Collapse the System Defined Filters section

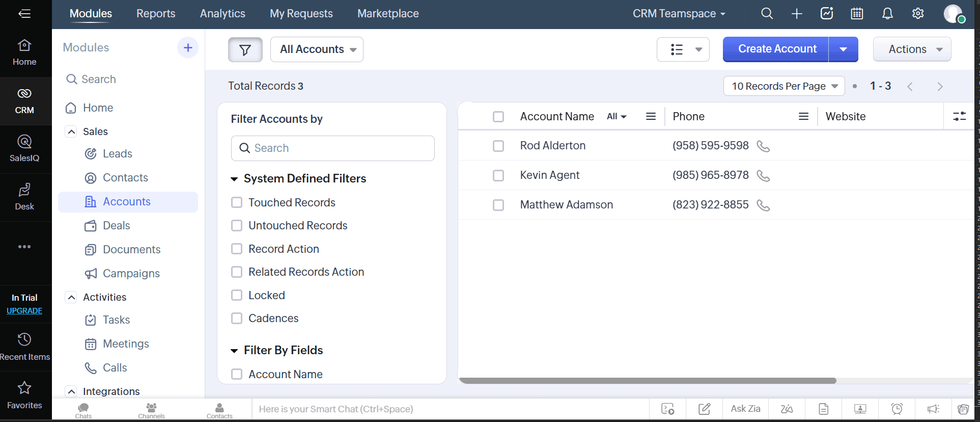[235, 179]
